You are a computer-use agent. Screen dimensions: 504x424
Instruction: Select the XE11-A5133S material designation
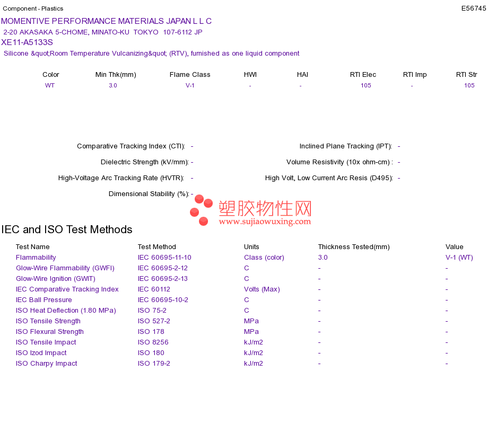[27, 42]
